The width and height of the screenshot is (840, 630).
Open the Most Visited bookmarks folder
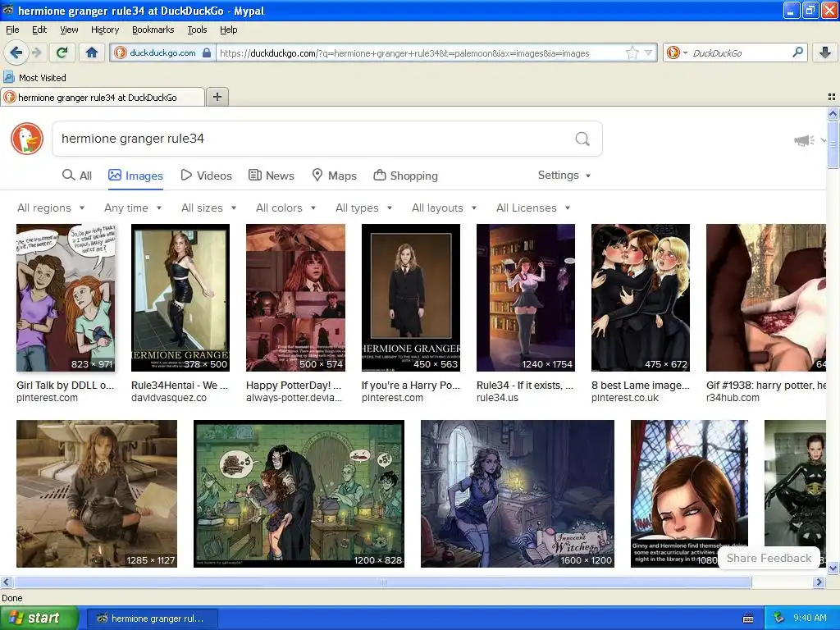coord(34,78)
